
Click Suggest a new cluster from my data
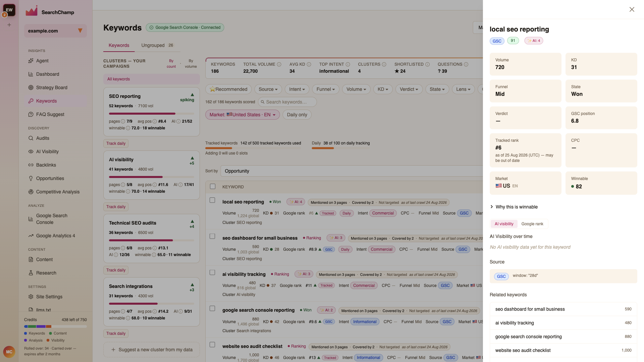click(x=152, y=350)
